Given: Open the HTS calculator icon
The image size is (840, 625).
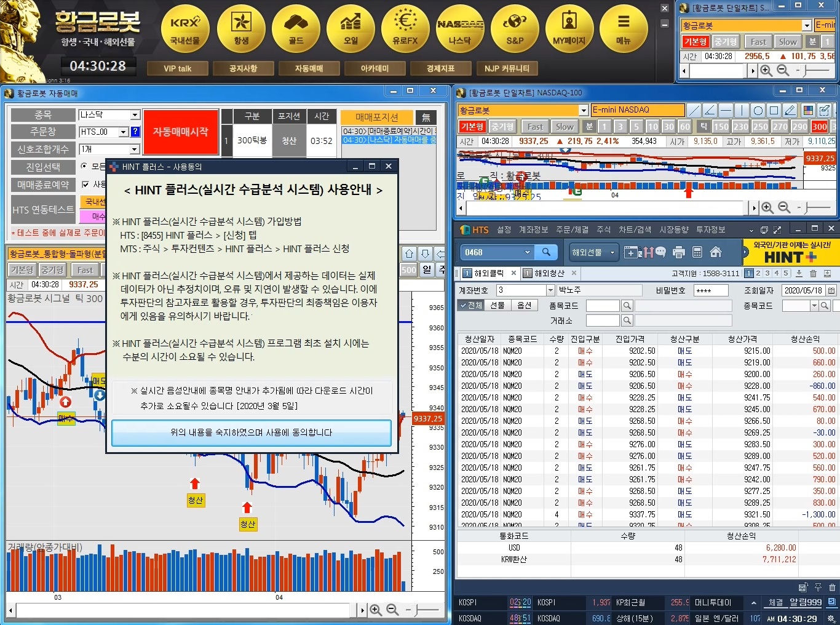Looking at the screenshot, I should pyautogui.click(x=697, y=252).
